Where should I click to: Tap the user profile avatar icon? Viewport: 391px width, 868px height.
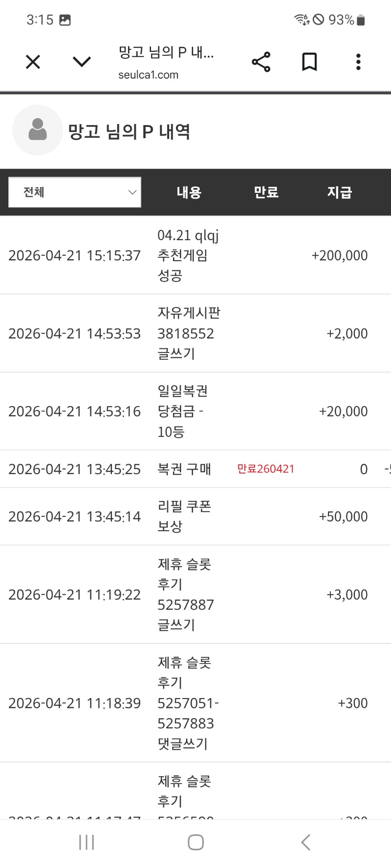pos(38,130)
